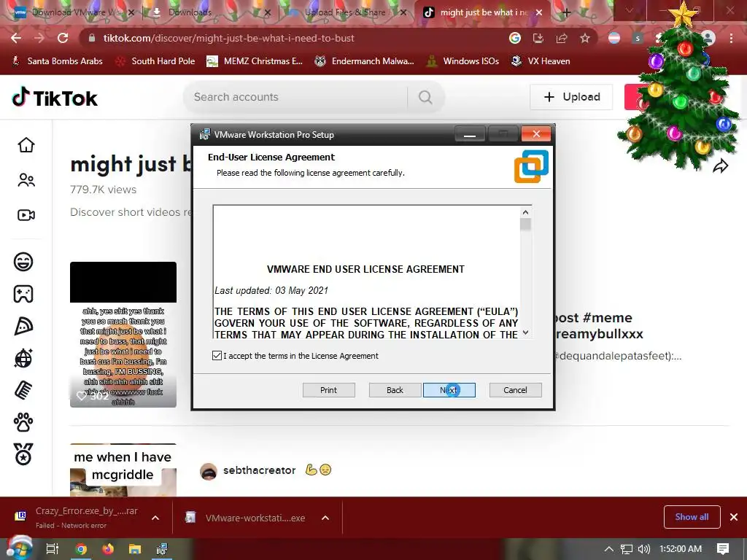
Task: Open Firefox from the taskbar
Action: 108,549
